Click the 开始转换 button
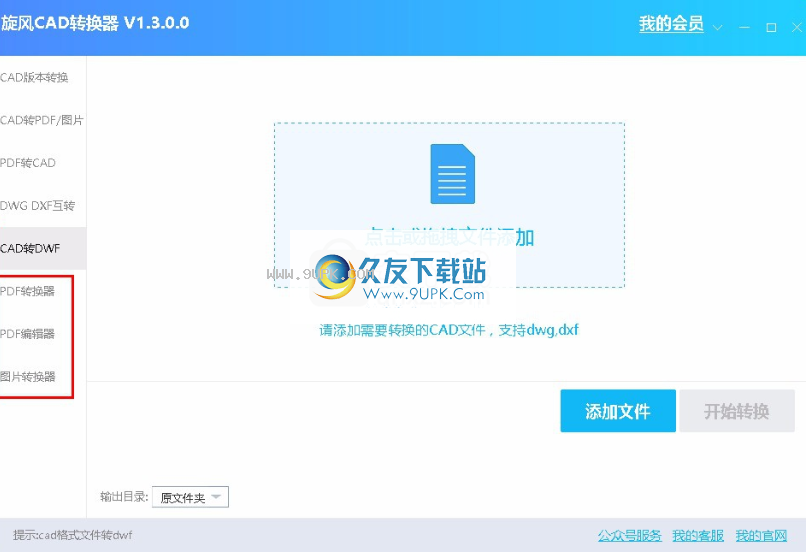The width and height of the screenshot is (806, 554). (737, 411)
